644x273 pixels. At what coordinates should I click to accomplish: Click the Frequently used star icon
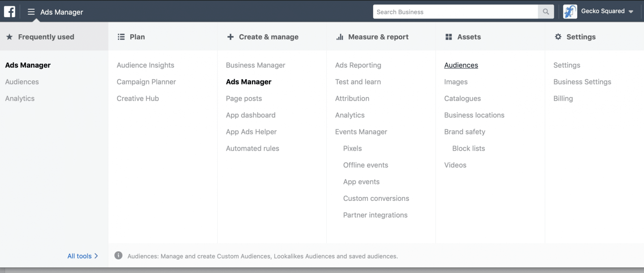pyautogui.click(x=9, y=37)
